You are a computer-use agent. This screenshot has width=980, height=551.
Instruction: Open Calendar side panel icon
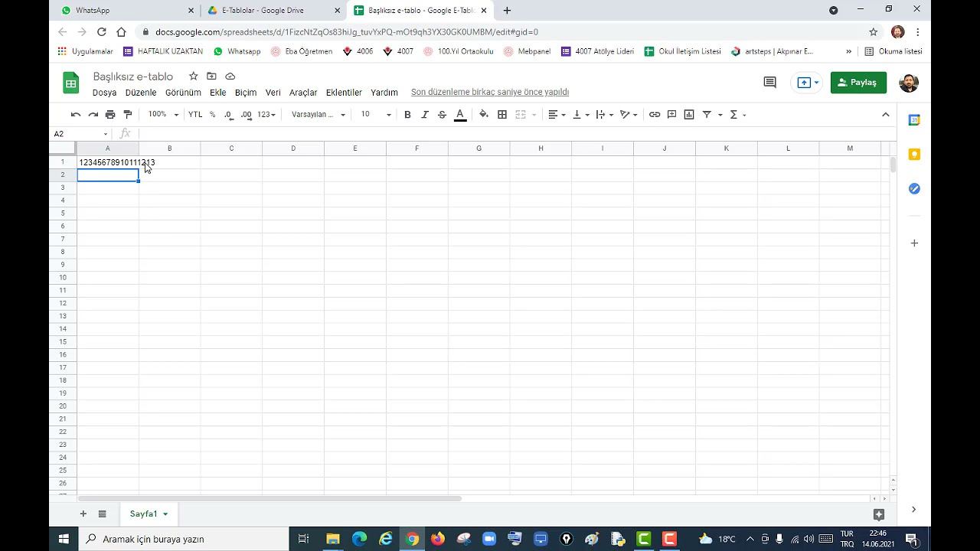[x=914, y=120]
